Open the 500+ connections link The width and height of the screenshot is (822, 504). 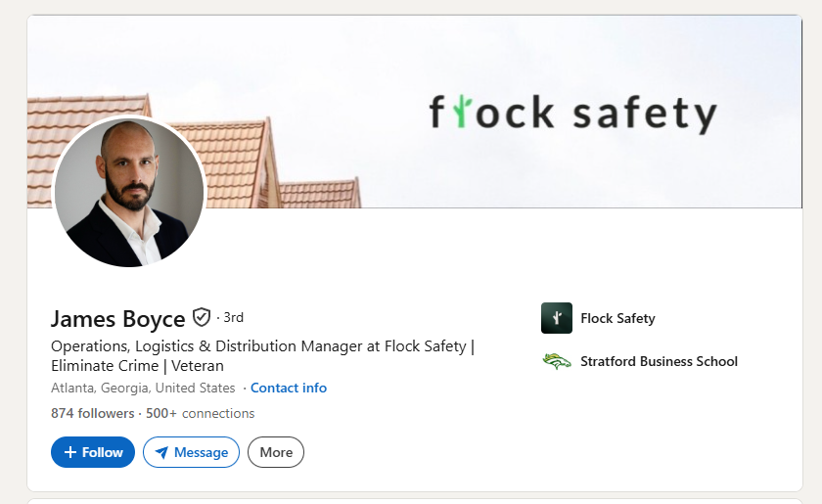[200, 413]
